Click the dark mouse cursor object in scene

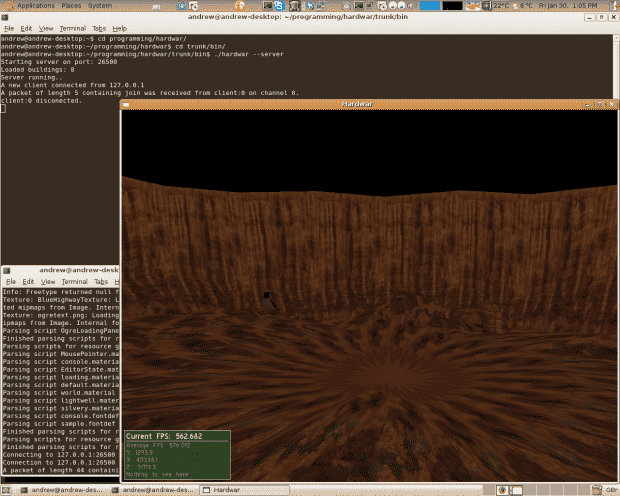268,296
